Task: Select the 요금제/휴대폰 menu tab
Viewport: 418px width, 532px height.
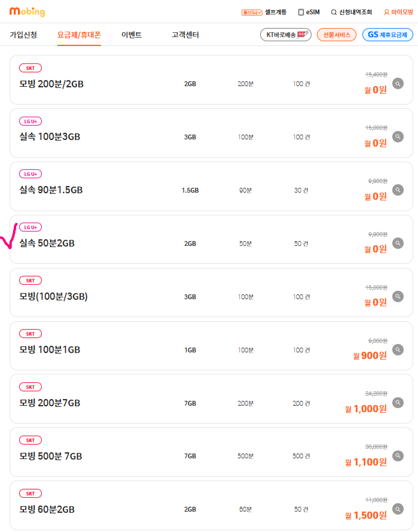Action: click(x=79, y=35)
